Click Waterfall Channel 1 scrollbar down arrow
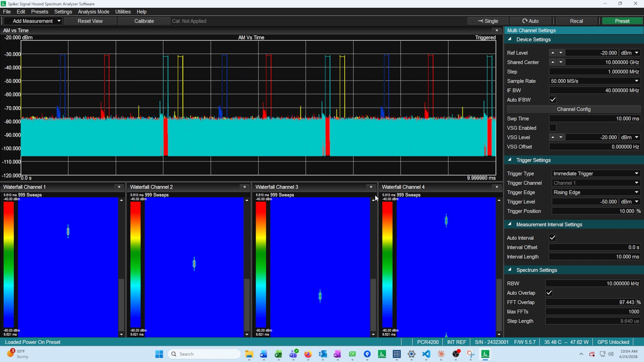 pyautogui.click(x=121, y=334)
